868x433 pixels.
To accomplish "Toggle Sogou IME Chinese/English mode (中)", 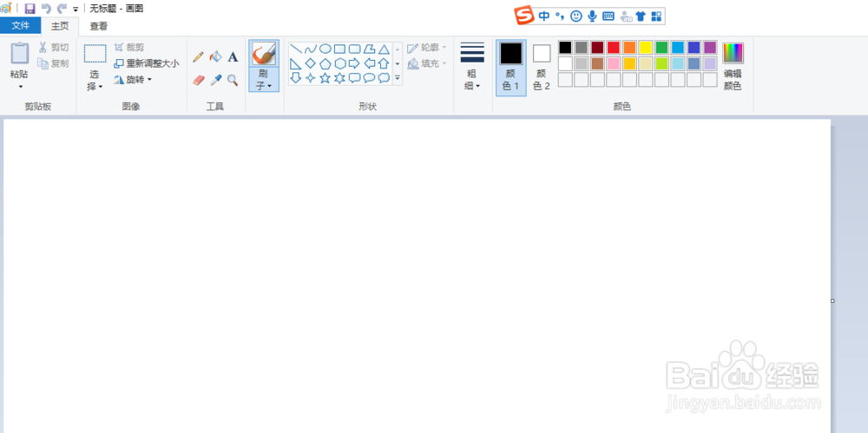I will coord(544,16).
